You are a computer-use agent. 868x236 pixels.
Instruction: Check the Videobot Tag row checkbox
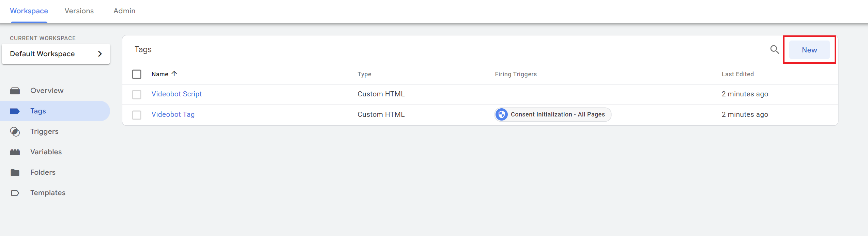coord(137,115)
